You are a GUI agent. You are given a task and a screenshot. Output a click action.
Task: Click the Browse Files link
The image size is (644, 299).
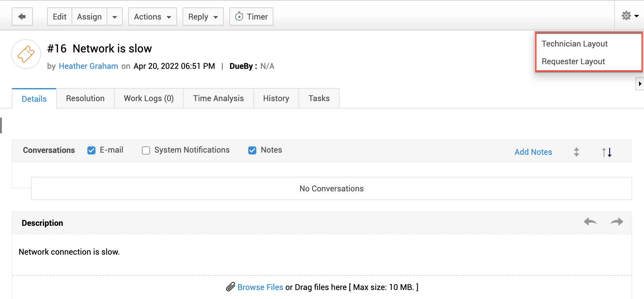[x=260, y=287]
